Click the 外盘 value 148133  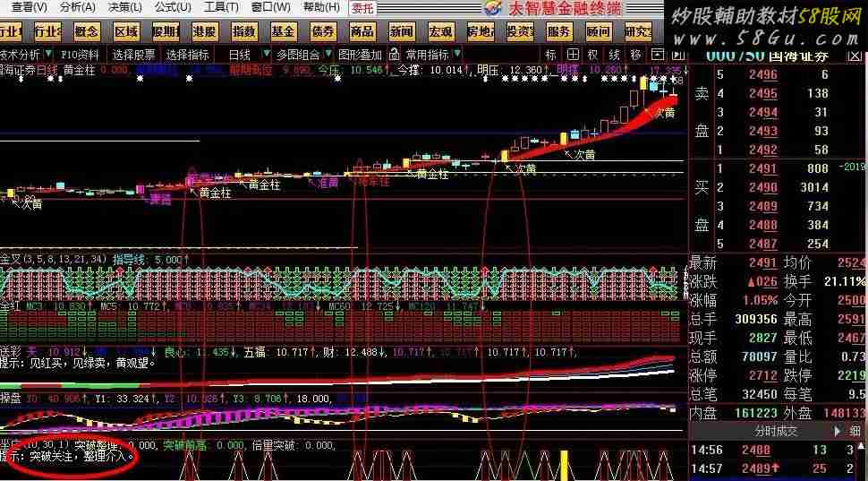point(847,414)
